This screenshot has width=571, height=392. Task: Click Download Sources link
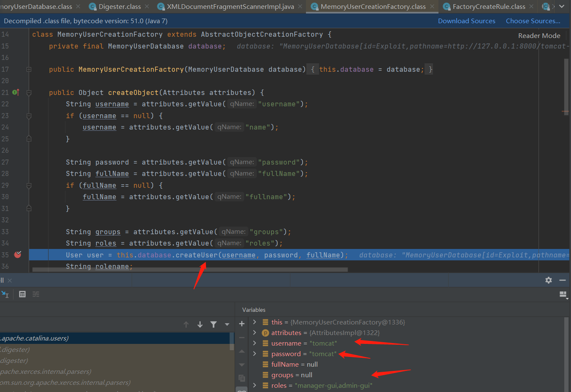pos(466,21)
